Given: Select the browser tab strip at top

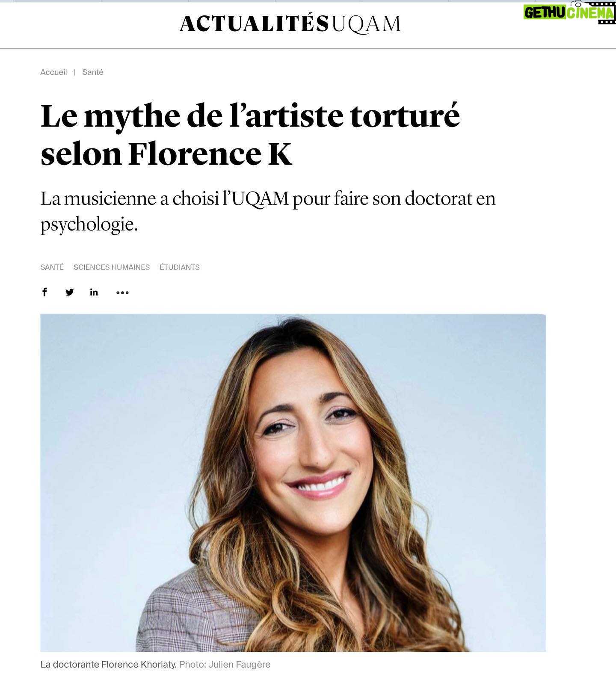Looking at the screenshot, I should click(308, 1).
